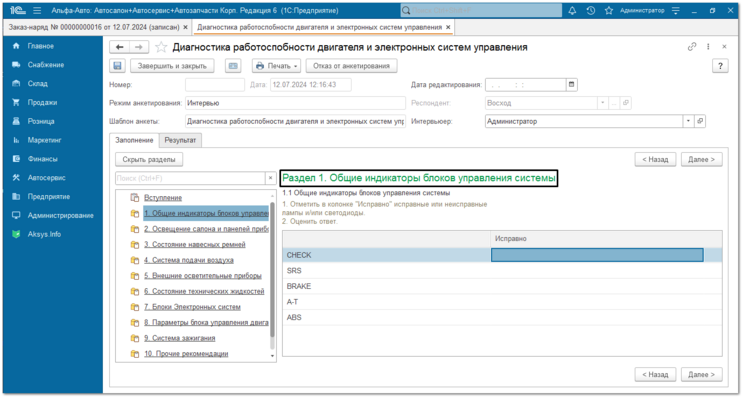Select section 10. Прочие рекомендации
This screenshot has height=398, width=743.
coord(186,354)
